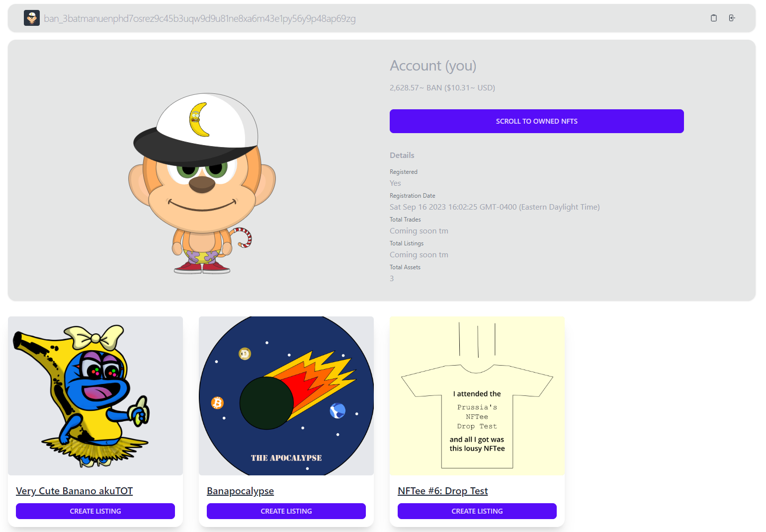Follow the Banapocalypse title link
Viewport: 766px width, 532px height.
240,491
